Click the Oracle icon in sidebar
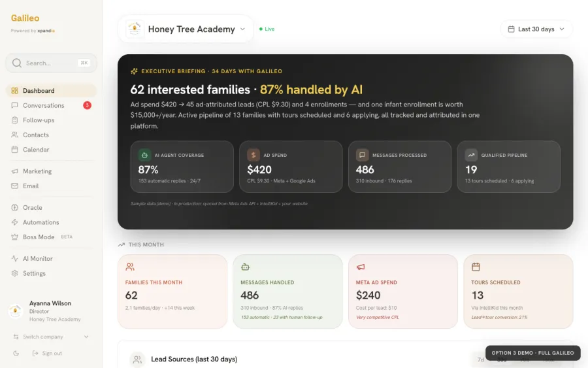 [14, 207]
